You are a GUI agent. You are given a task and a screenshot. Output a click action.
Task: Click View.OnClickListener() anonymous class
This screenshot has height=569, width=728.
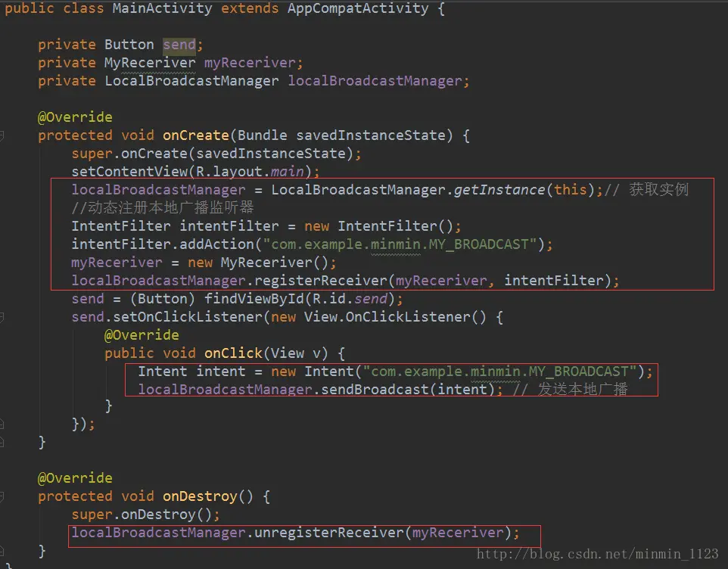(394, 317)
